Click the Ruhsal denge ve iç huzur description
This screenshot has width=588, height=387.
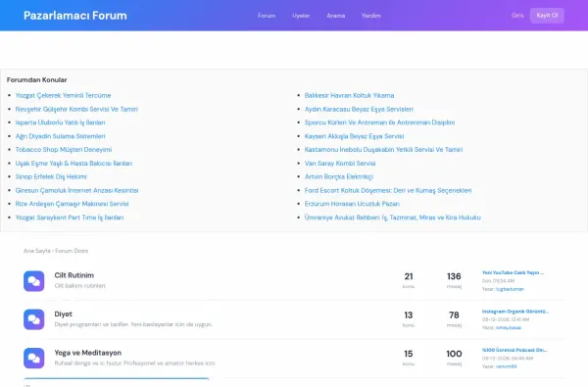pos(134,363)
